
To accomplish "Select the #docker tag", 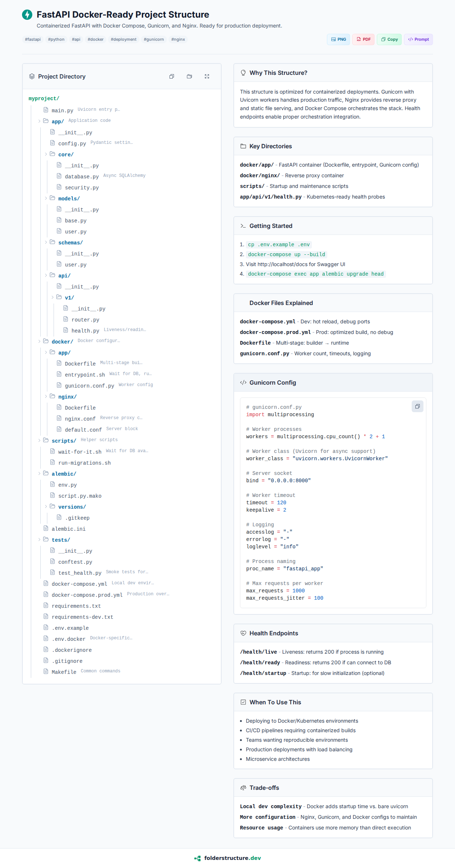I will (95, 39).
